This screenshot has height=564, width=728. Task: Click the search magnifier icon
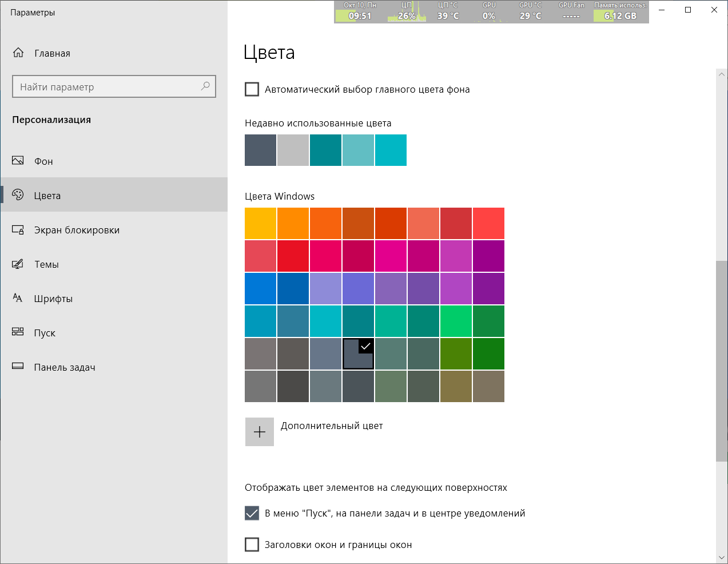(x=205, y=86)
